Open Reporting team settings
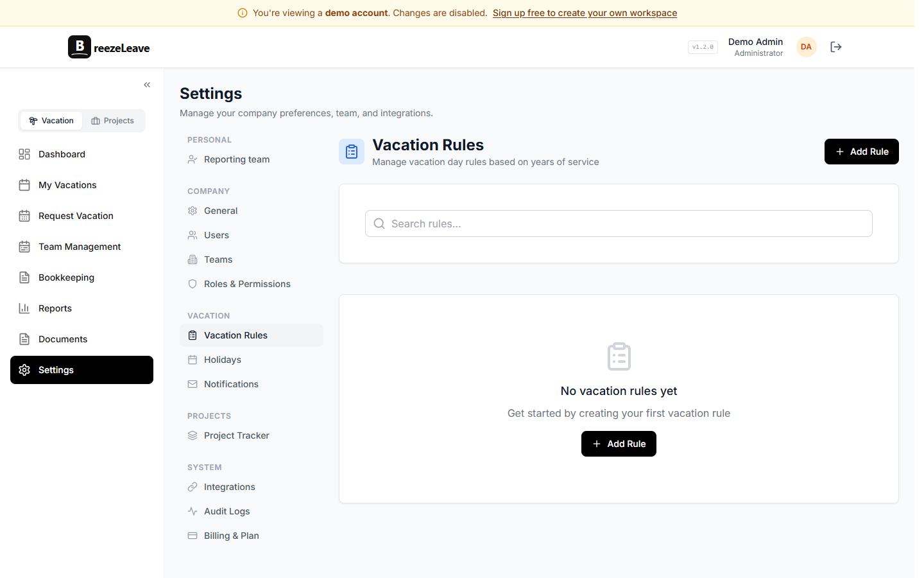 (x=252, y=159)
